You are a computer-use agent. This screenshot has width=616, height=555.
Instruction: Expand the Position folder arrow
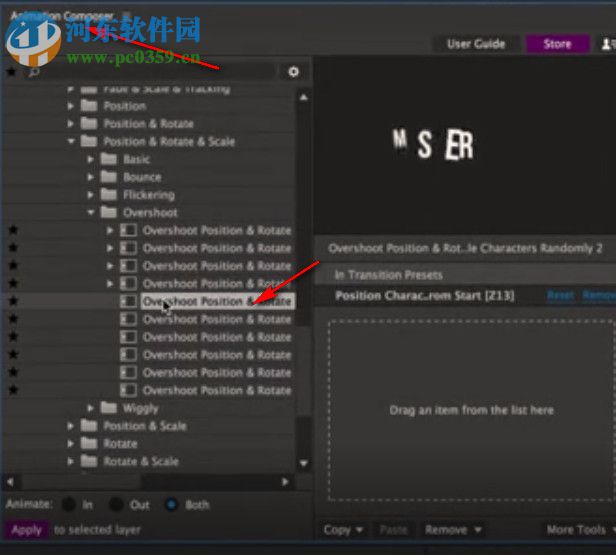pos(70,106)
